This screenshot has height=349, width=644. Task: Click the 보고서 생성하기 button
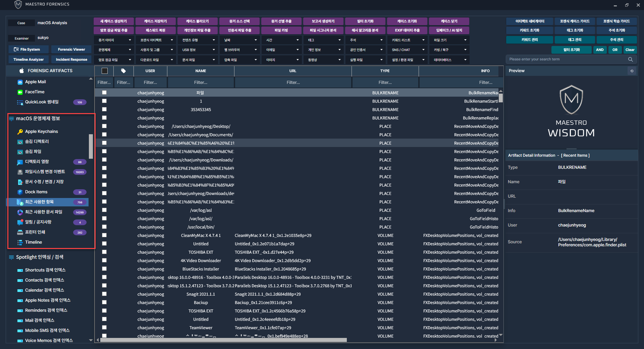(323, 21)
